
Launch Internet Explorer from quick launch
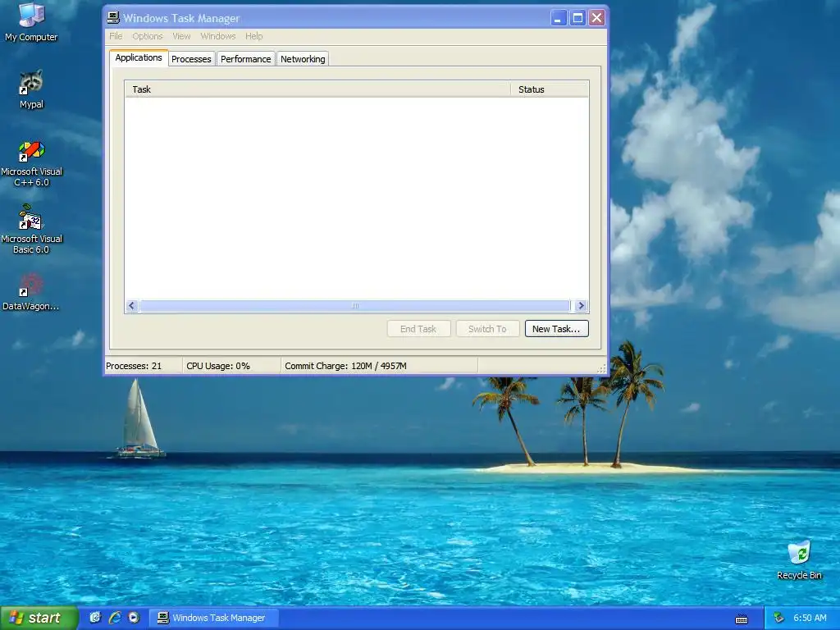click(114, 618)
